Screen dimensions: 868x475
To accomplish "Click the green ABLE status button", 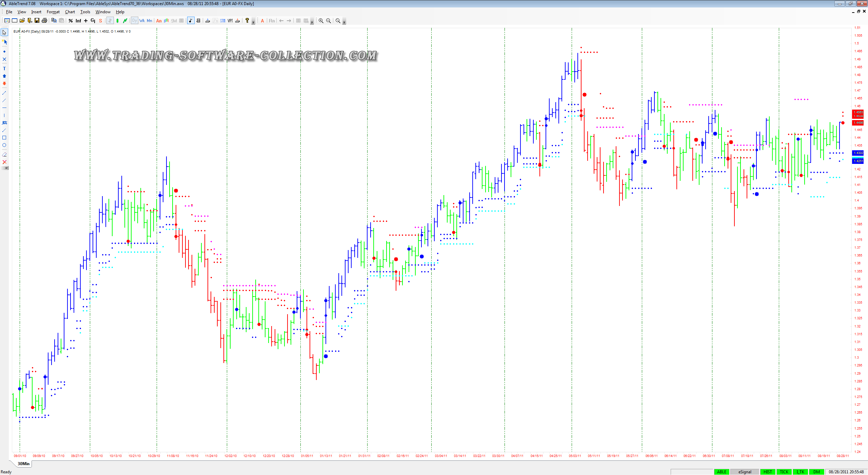I will 722,472.
